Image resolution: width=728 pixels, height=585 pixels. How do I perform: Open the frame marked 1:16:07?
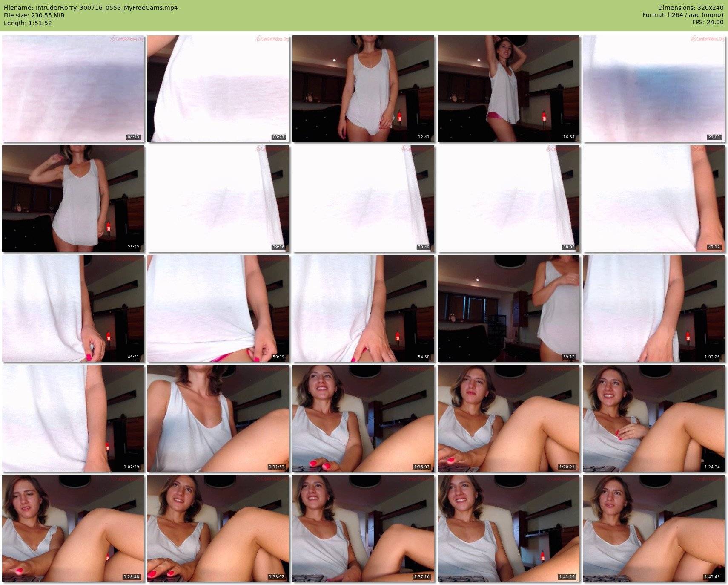pos(363,418)
